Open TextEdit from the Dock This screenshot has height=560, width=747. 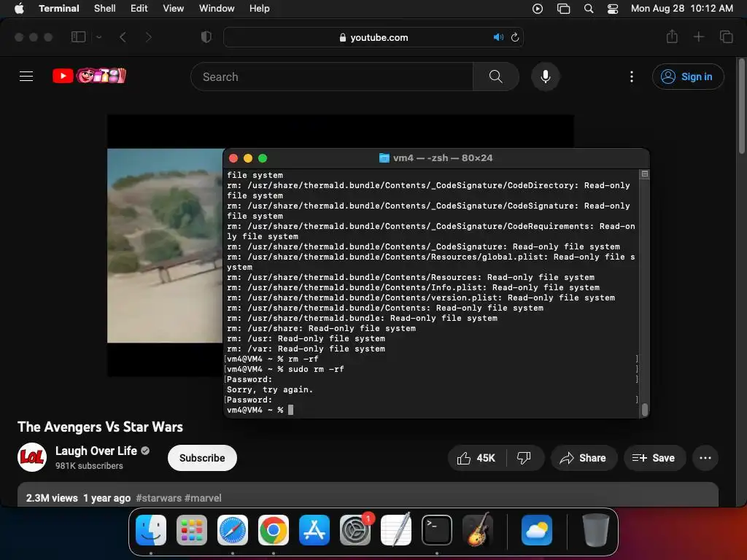point(396,530)
